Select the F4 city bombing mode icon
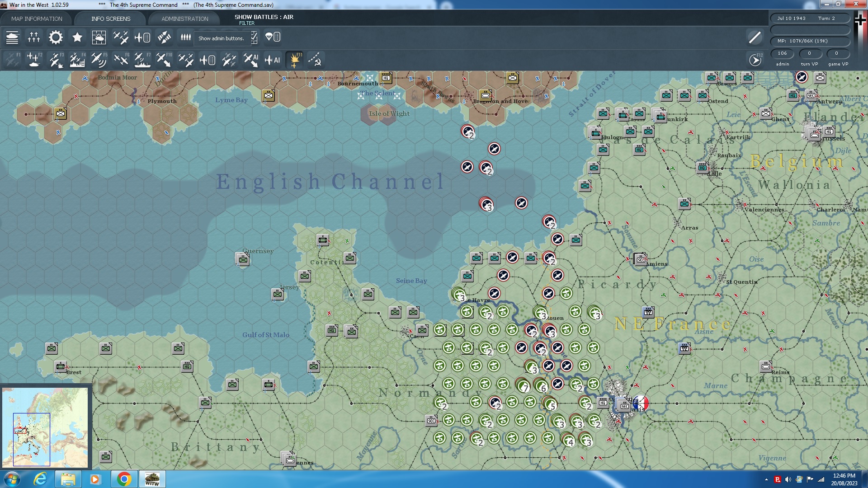 coord(77,60)
